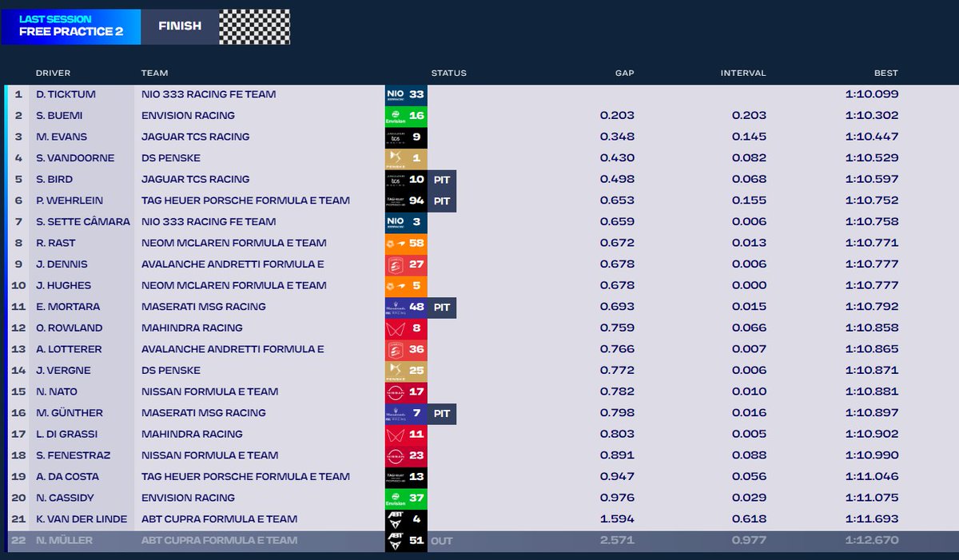The height and width of the screenshot is (560, 959).
Task: Click the Porsche 13 car badge
Action: [x=406, y=476]
